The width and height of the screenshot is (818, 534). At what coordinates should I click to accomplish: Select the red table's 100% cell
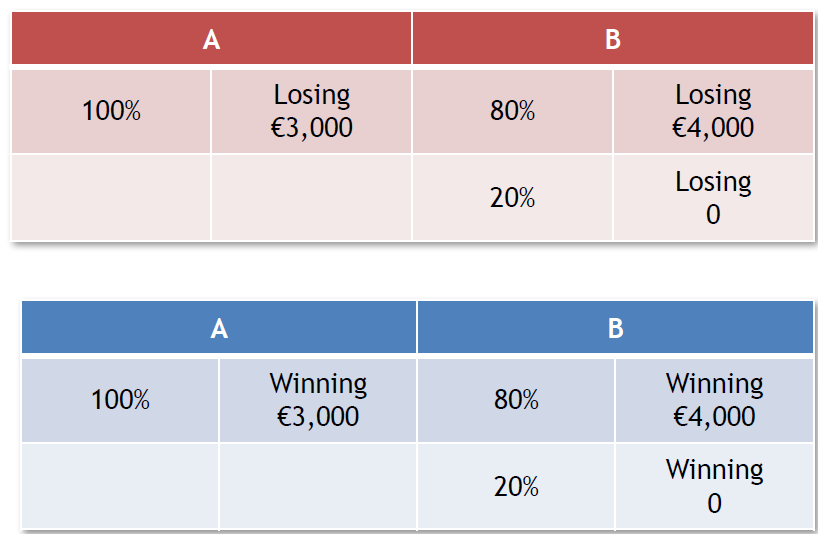[x=111, y=111]
